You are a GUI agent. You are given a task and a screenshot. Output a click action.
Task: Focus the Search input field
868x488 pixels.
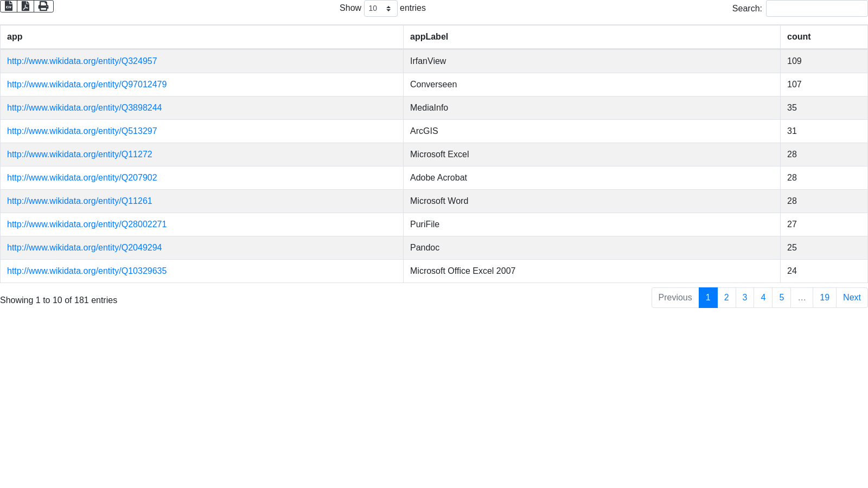click(x=816, y=8)
